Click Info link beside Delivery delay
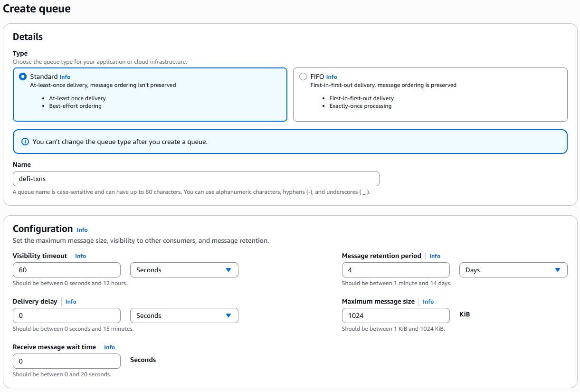 [71, 302]
